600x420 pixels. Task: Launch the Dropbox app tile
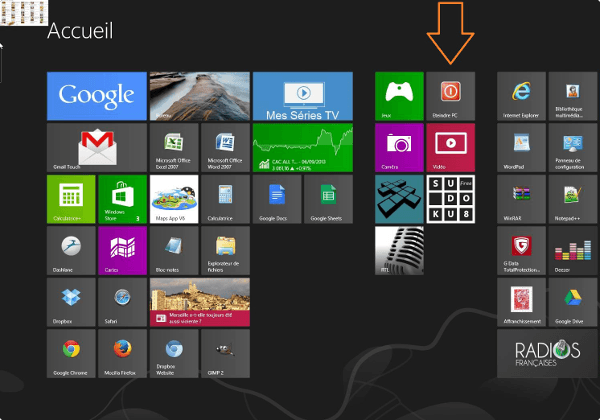(71, 302)
